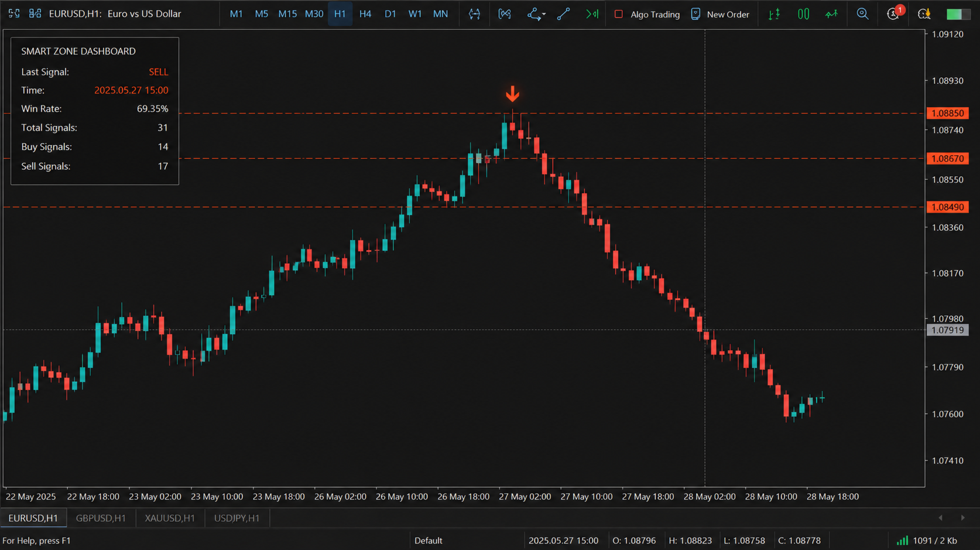Switch to line chart display
Screen dimensions: 980x550
831,13
